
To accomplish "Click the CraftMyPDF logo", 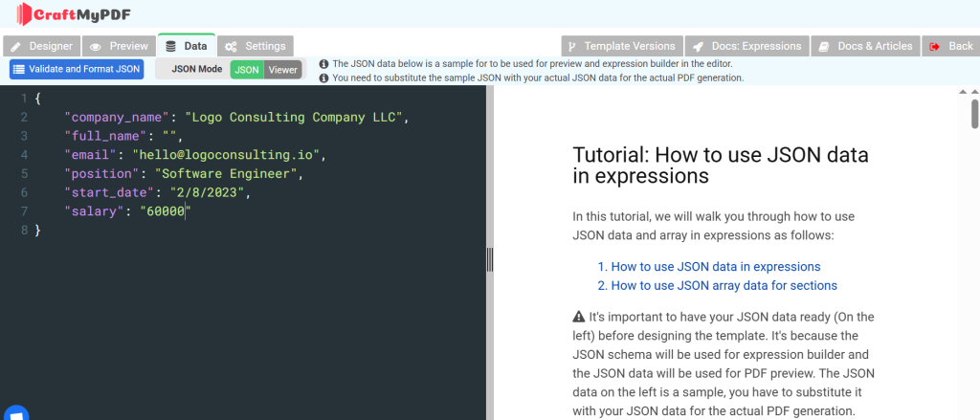I will [74, 13].
